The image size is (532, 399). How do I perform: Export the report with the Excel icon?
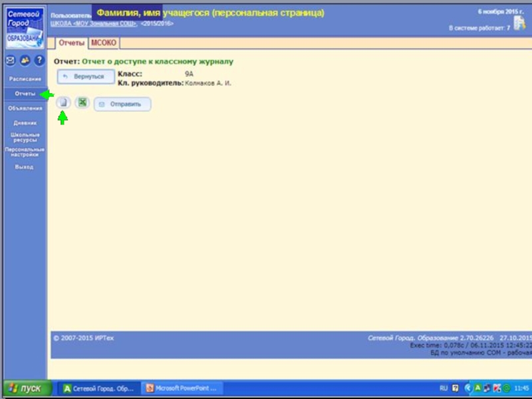click(x=82, y=103)
